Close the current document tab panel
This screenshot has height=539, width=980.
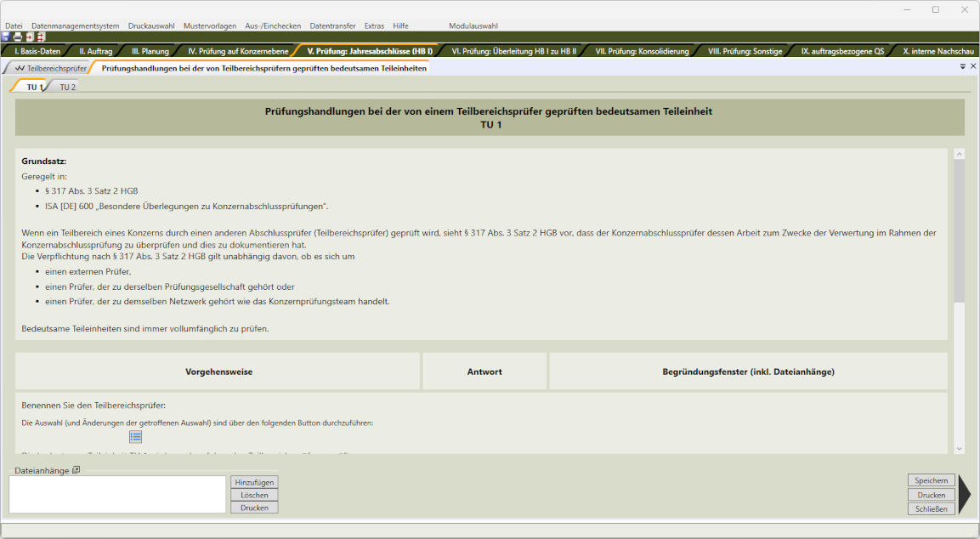pyautogui.click(x=973, y=66)
